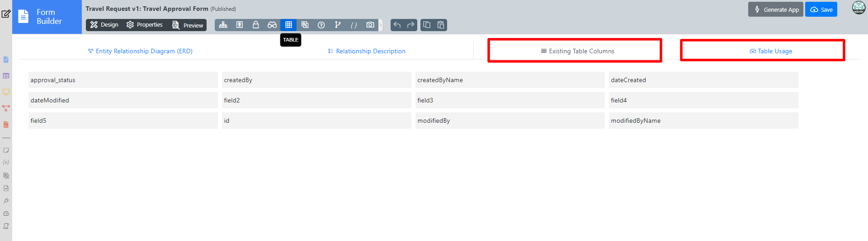This screenshot has height=241, width=868.
Task: Click the Generate App button
Action: tap(776, 9)
